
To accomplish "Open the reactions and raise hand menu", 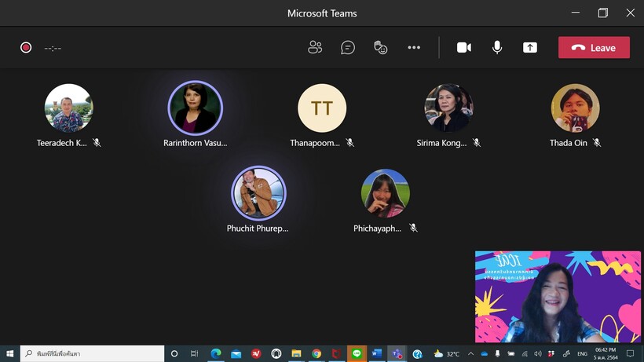I will click(x=381, y=48).
